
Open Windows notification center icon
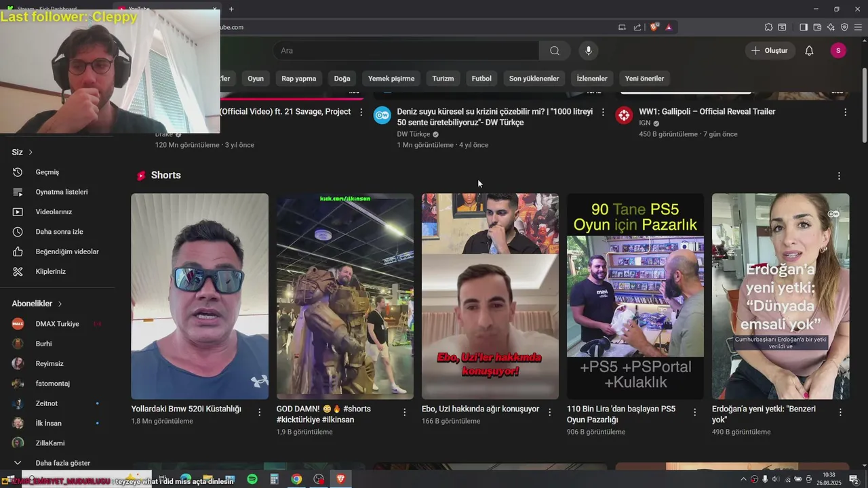[x=854, y=479]
